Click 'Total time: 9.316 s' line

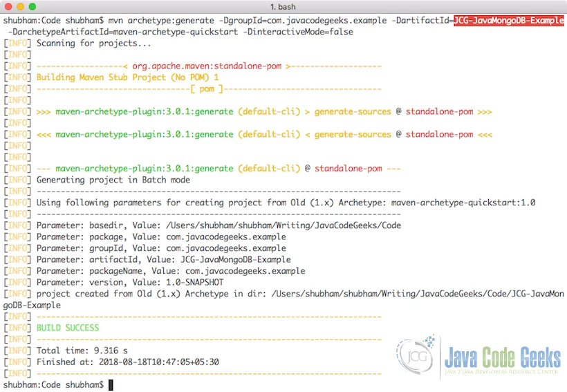click(82, 351)
